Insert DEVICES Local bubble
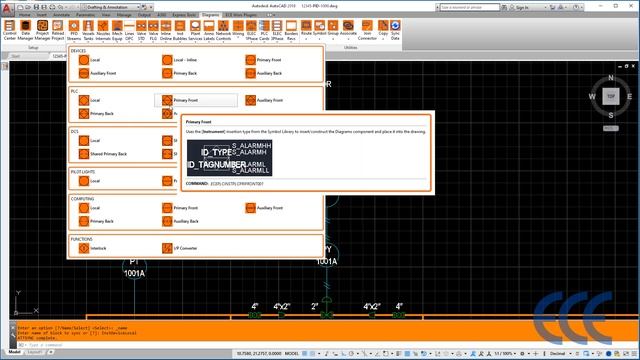 pos(90,60)
